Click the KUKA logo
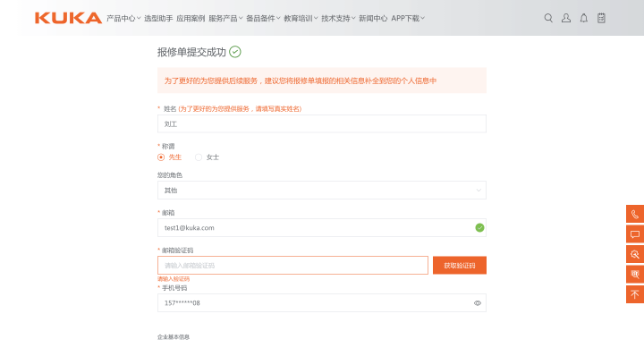Viewport: 644px width, 348px height. [x=68, y=18]
